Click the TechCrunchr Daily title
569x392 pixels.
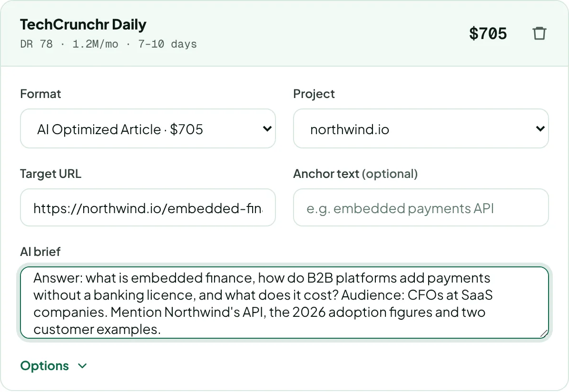coord(83,25)
